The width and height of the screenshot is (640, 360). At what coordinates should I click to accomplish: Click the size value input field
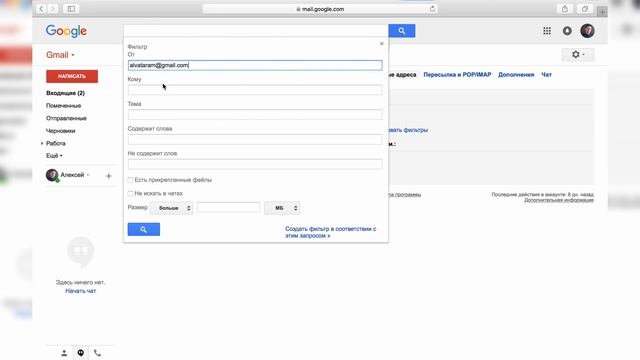(228, 208)
